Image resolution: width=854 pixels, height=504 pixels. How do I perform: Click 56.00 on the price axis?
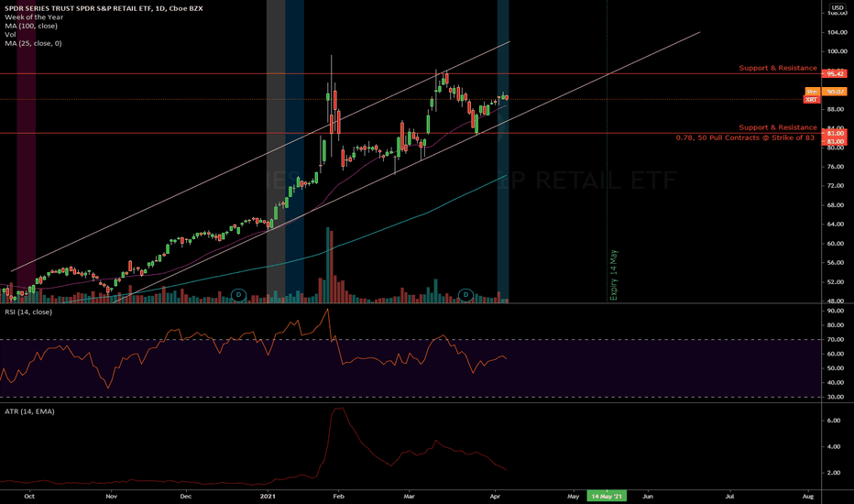(836, 263)
